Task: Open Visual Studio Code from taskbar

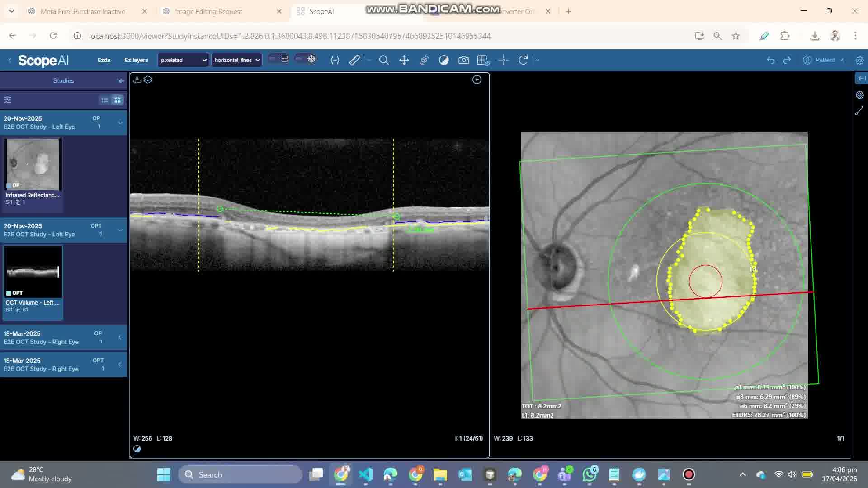Action: [x=365, y=474]
